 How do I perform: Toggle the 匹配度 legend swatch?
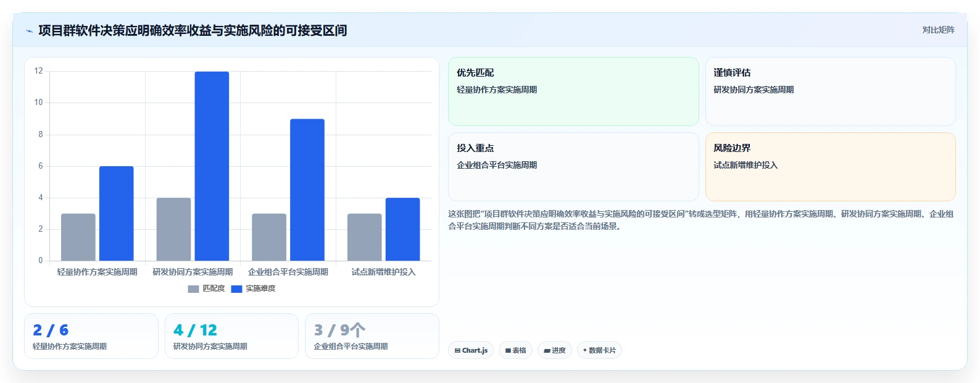point(193,288)
